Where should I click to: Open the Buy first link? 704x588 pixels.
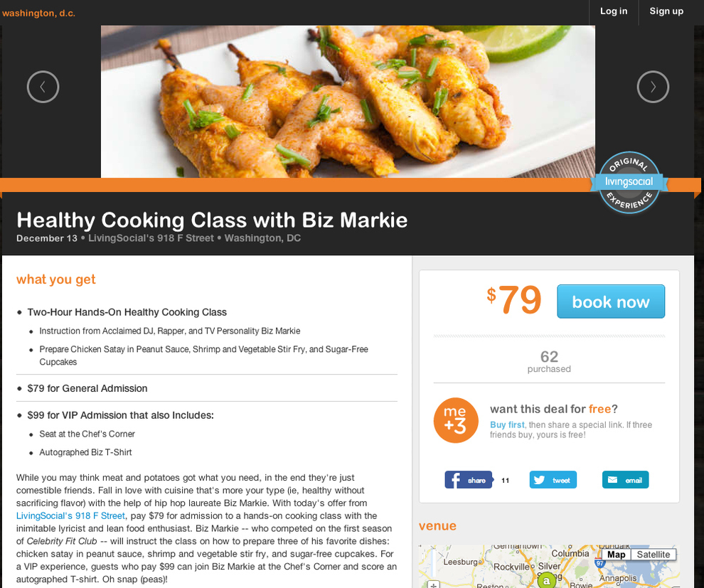click(x=507, y=424)
